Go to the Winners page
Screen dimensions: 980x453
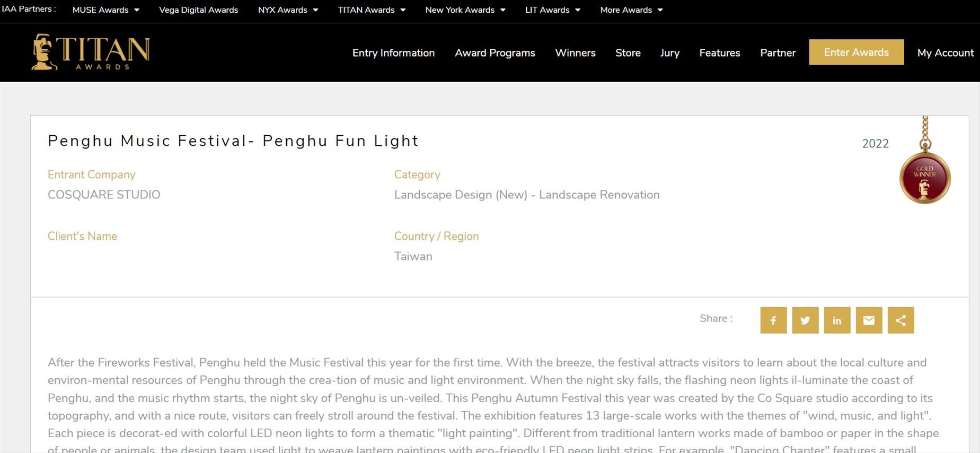575,53
